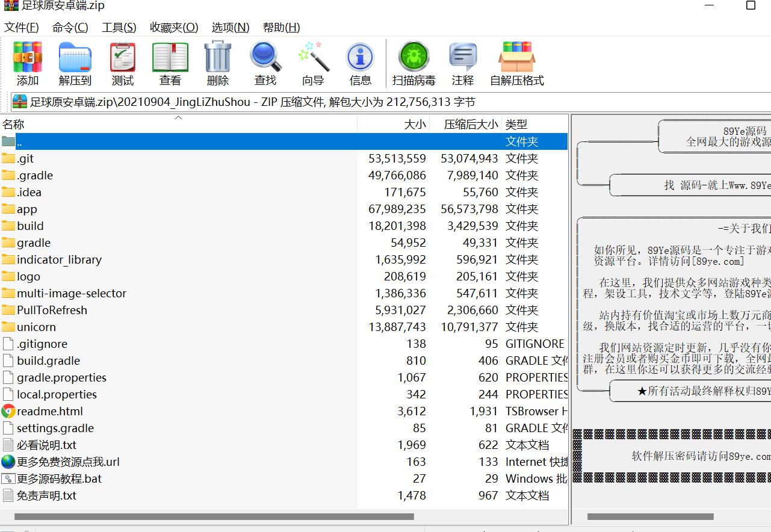Sort by Packed Size (压缩后大小) header
771x532 pixels.
point(466,124)
